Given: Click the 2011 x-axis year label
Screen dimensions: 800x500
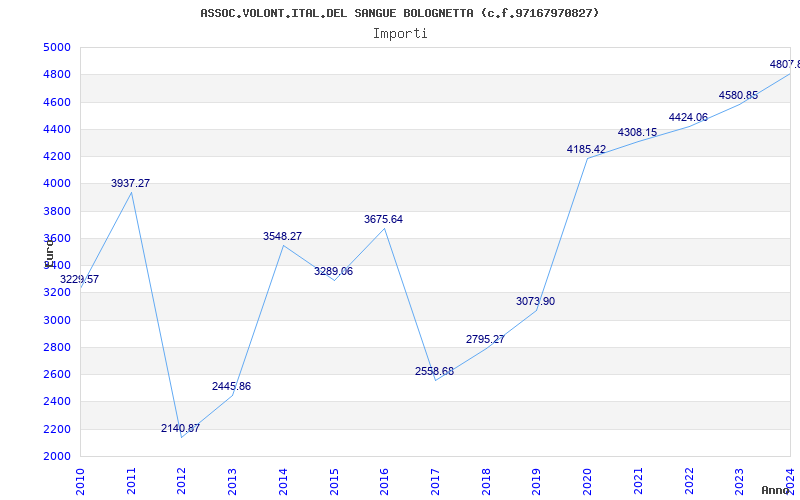Looking at the screenshot, I should pos(131,481).
